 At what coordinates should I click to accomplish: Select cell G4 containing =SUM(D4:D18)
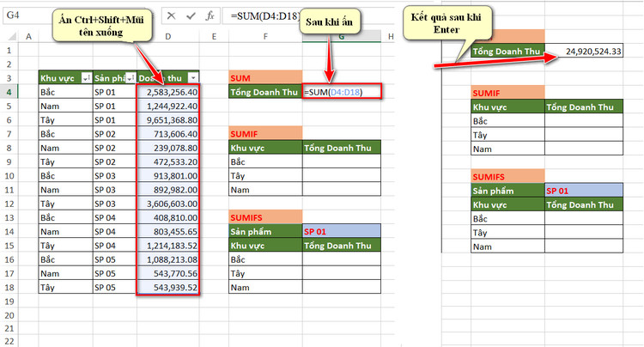[x=342, y=92]
